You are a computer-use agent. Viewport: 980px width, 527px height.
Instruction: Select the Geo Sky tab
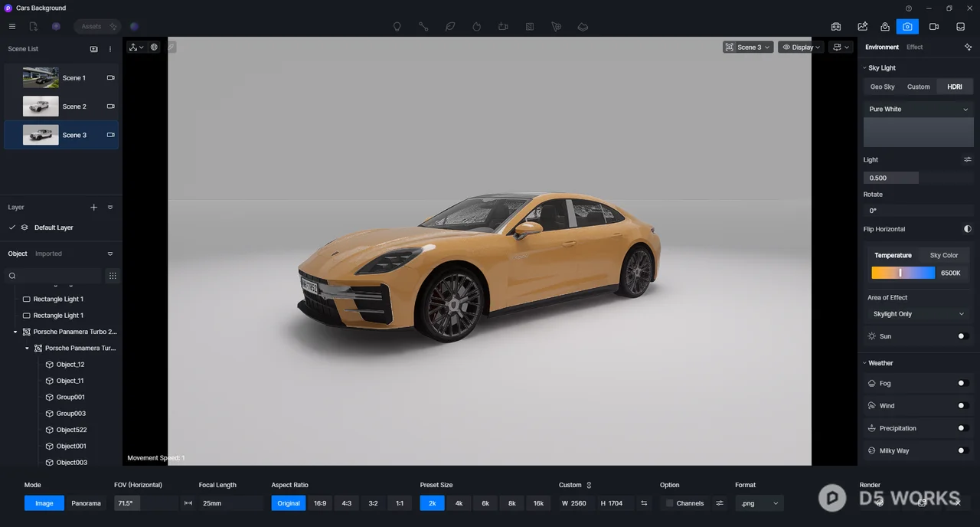[882, 87]
